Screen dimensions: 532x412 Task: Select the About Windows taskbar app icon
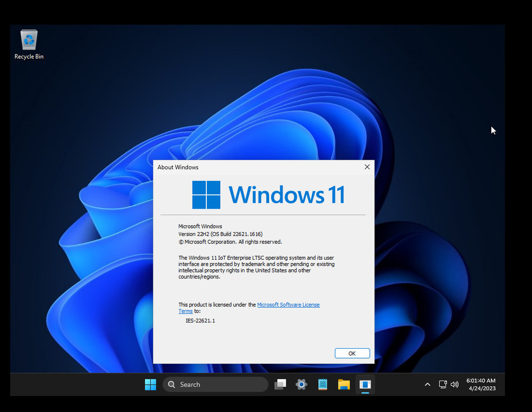pyautogui.click(x=365, y=385)
